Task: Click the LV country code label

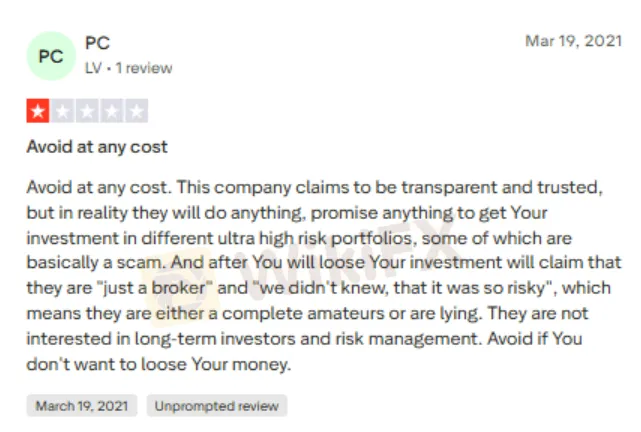Action: click(x=95, y=68)
